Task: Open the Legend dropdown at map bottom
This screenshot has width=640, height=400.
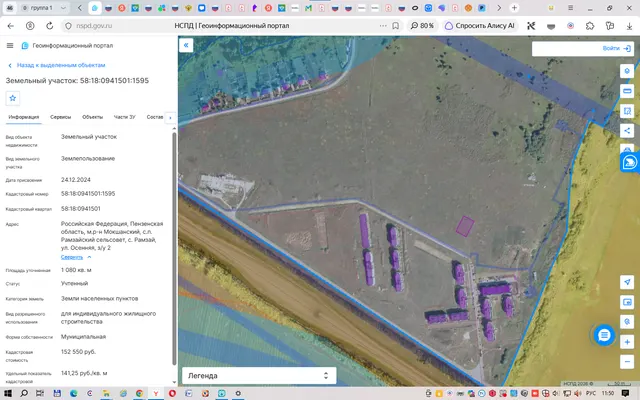Action: pyautogui.click(x=259, y=376)
